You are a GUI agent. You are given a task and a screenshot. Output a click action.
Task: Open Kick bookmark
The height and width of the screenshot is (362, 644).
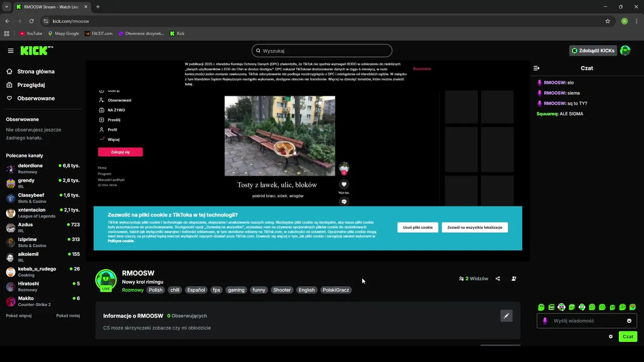[177, 34]
